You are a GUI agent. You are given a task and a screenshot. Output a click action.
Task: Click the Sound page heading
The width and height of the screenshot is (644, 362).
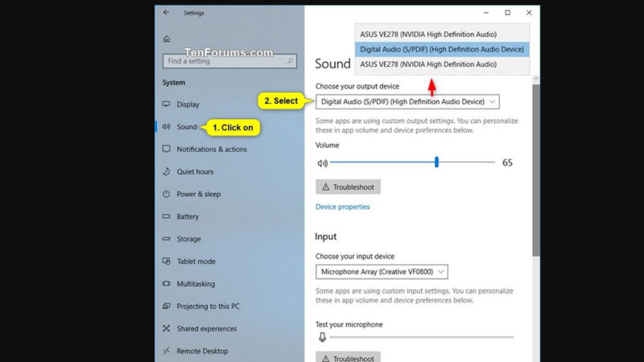click(x=332, y=64)
